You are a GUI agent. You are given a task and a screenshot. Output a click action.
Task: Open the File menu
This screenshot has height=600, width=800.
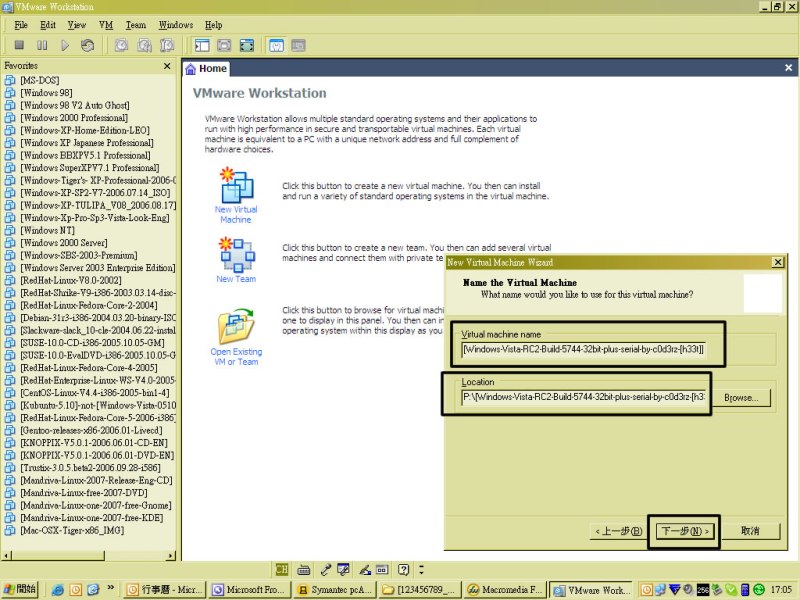(x=21, y=24)
